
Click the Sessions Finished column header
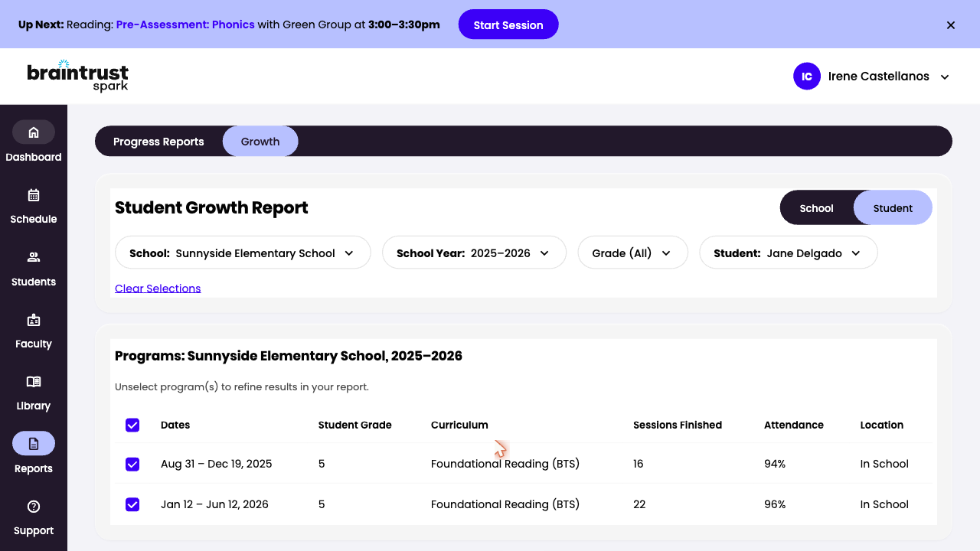coord(678,425)
